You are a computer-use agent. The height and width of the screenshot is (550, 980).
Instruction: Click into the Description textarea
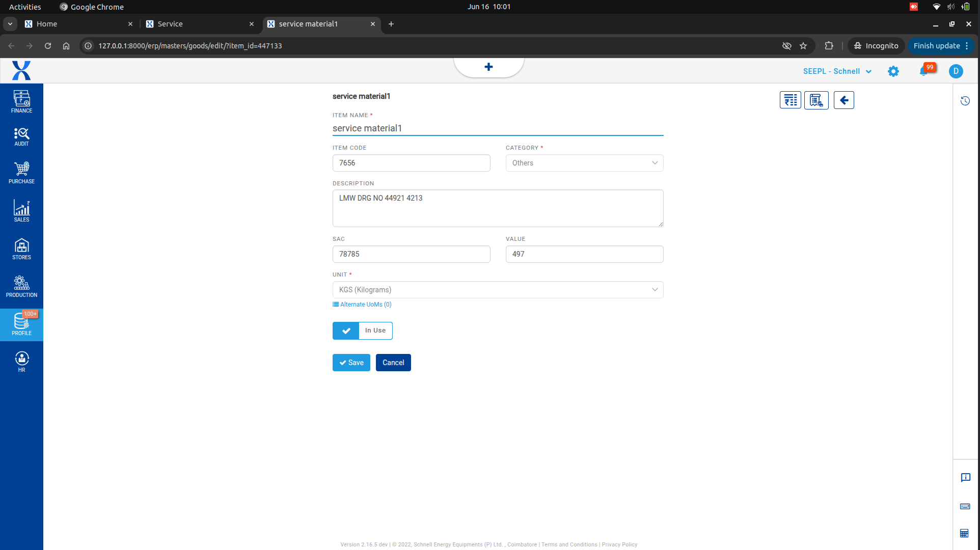(x=498, y=208)
